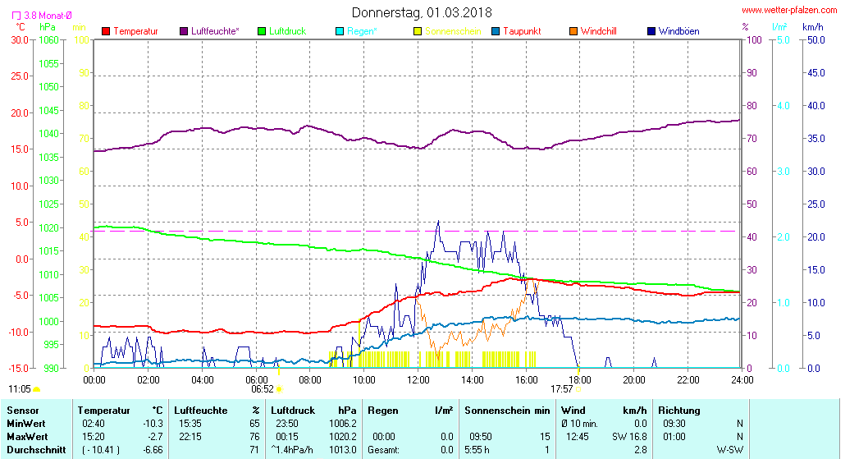The image size is (868, 459).
Task: Click the Sonnenschein min column header
Action: click(x=507, y=411)
